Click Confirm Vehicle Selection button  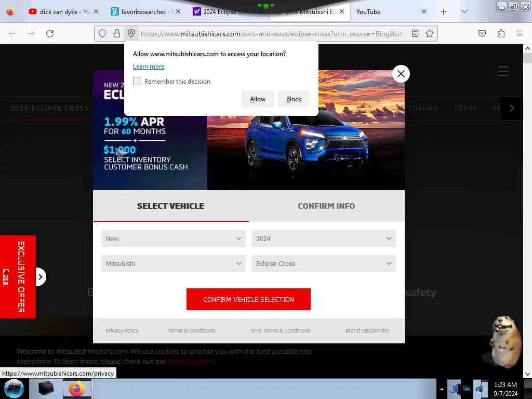click(x=248, y=299)
